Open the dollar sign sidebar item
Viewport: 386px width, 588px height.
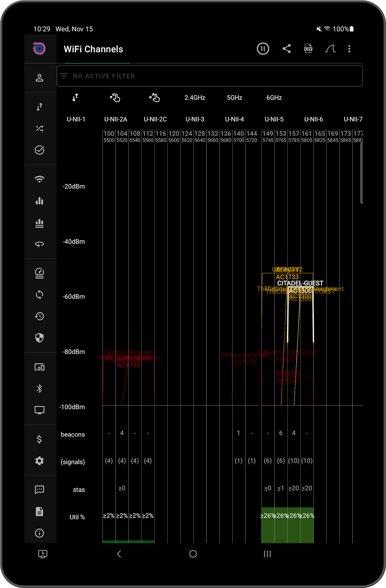[x=39, y=439]
